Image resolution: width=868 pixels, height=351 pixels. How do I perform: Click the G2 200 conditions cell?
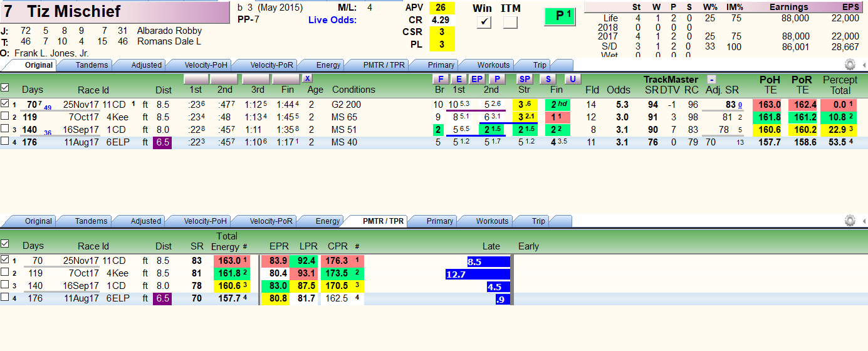(x=347, y=105)
